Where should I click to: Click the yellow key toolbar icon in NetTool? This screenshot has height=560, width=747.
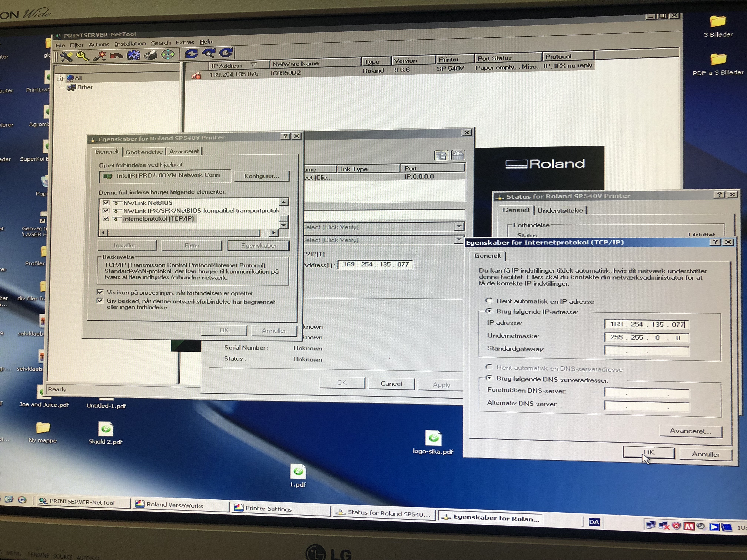click(83, 56)
